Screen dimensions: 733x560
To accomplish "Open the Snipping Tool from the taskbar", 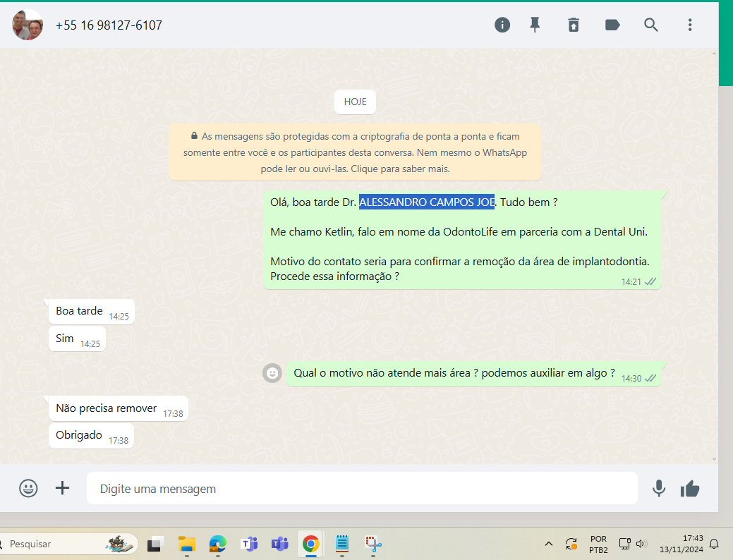I will [373, 544].
